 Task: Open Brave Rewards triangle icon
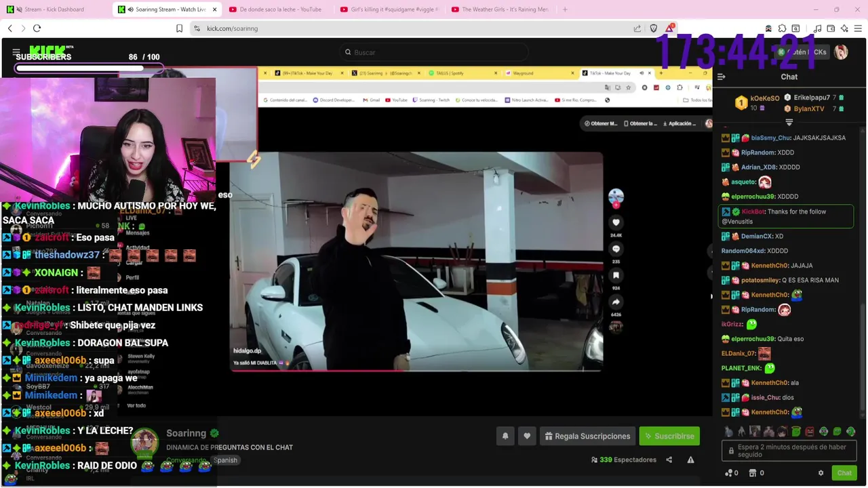coord(670,28)
